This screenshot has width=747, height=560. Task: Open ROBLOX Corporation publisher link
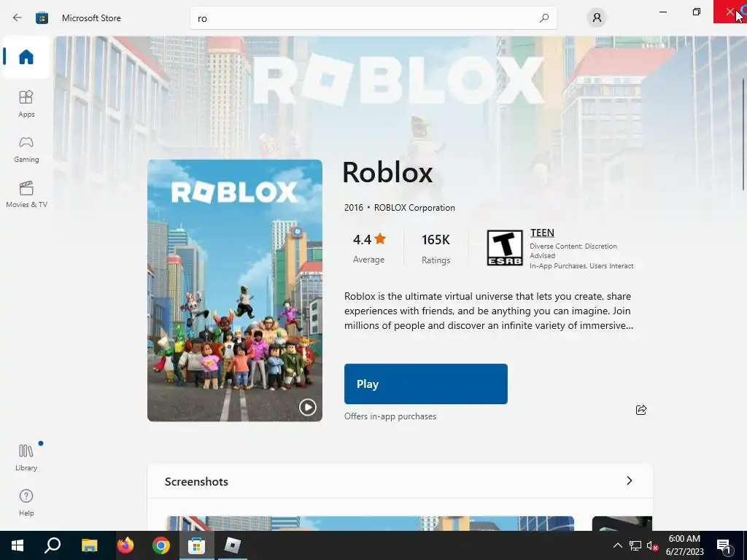[x=414, y=208]
